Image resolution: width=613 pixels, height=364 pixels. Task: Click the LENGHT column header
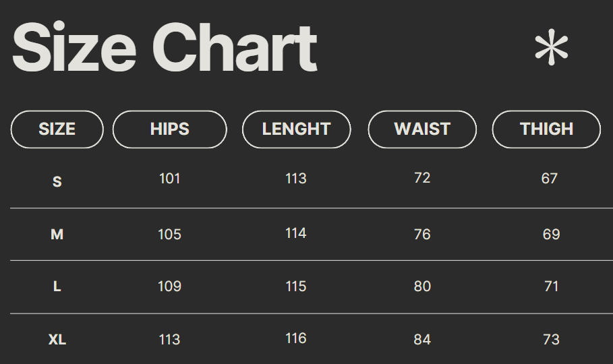(x=297, y=129)
